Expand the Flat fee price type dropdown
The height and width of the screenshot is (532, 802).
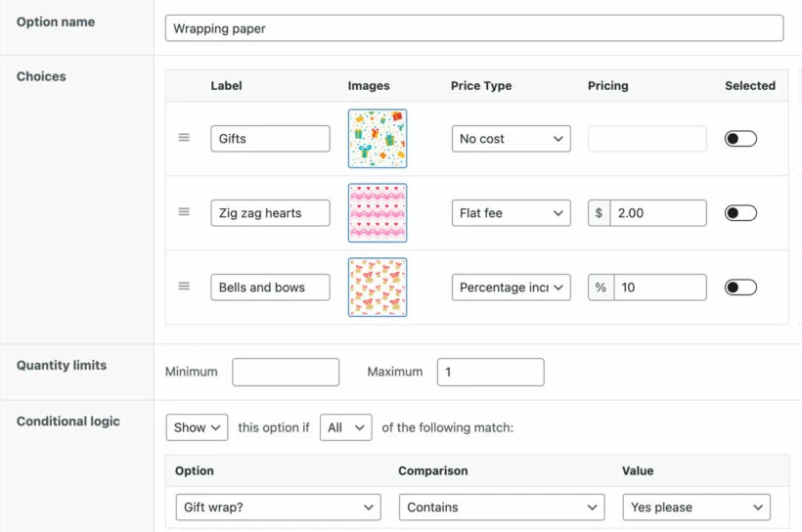click(511, 213)
